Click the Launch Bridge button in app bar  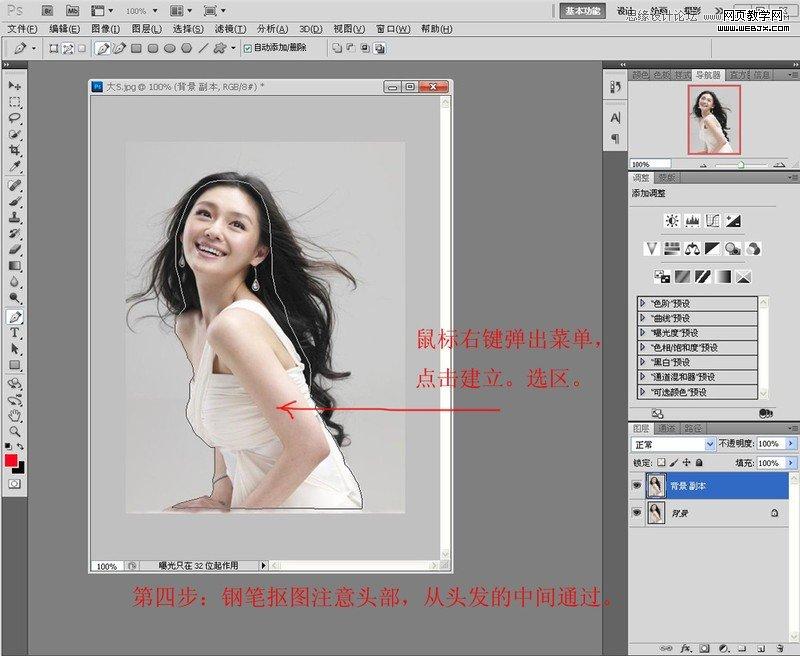coord(47,9)
